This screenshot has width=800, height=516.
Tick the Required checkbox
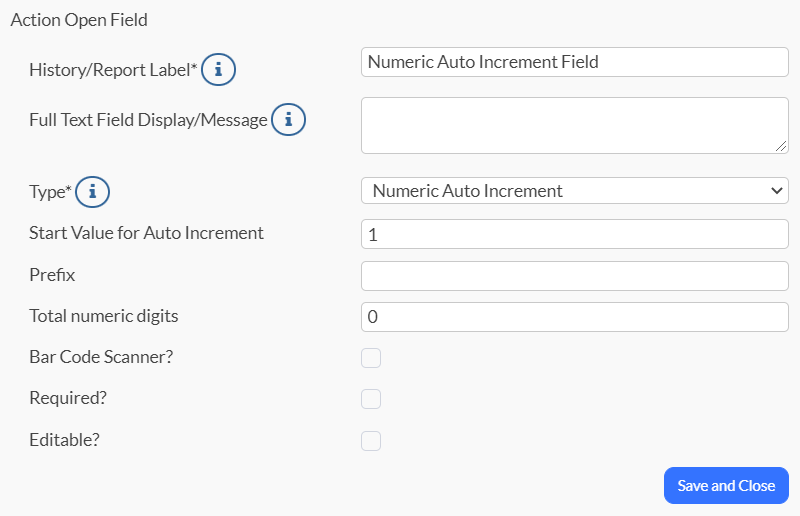click(x=371, y=399)
